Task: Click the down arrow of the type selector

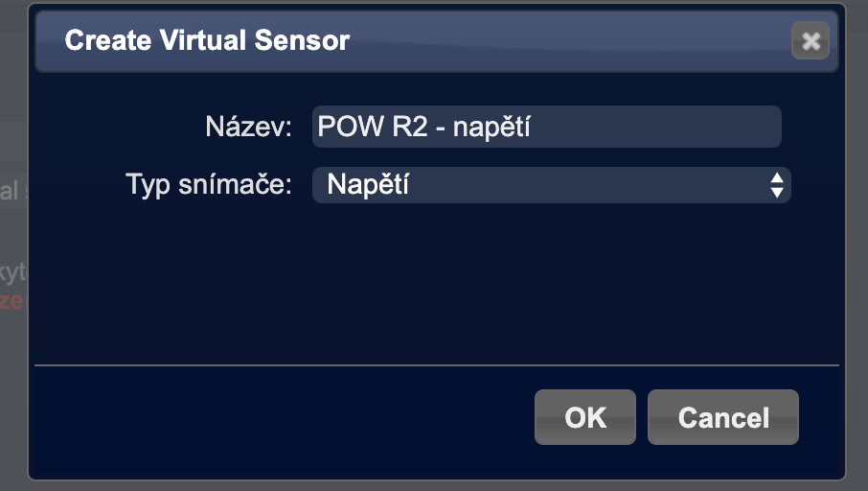Action: [777, 192]
